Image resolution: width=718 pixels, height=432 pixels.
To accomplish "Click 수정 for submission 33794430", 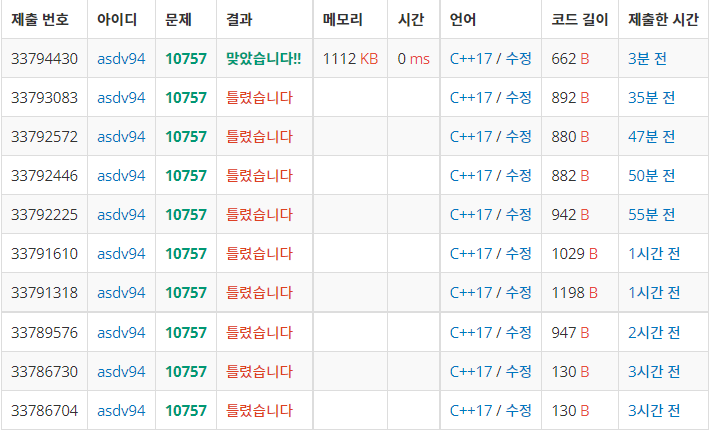I will [x=518, y=59].
